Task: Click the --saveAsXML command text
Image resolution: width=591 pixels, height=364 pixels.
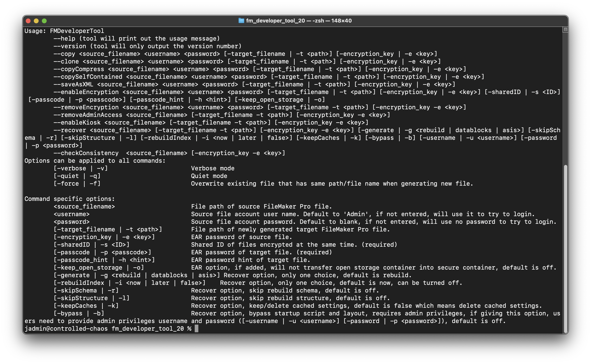Action: coord(73,85)
